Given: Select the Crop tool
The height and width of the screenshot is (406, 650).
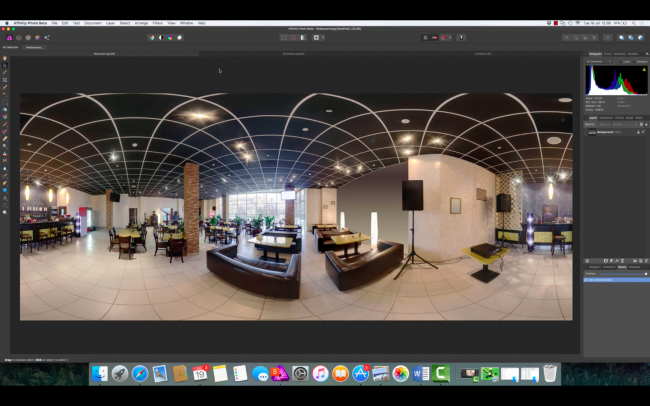Looking at the screenshot, I should pos(5,80).
